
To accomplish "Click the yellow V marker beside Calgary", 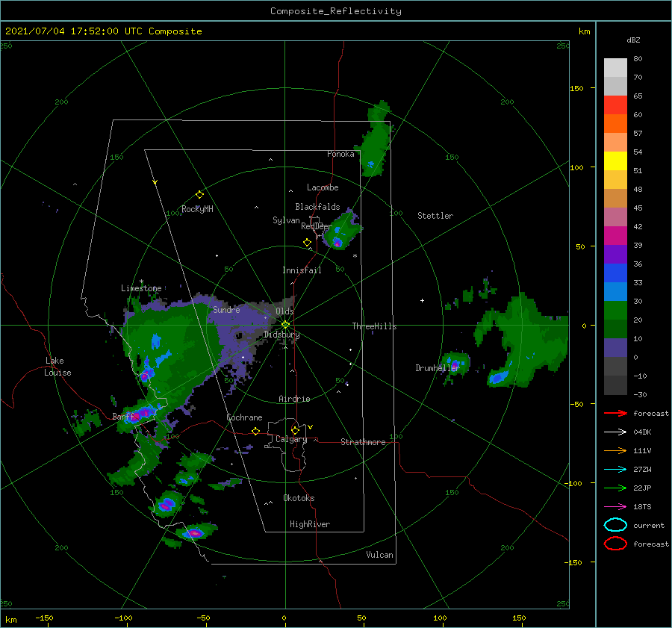I will pyautogui.click(x=311, y=427).
